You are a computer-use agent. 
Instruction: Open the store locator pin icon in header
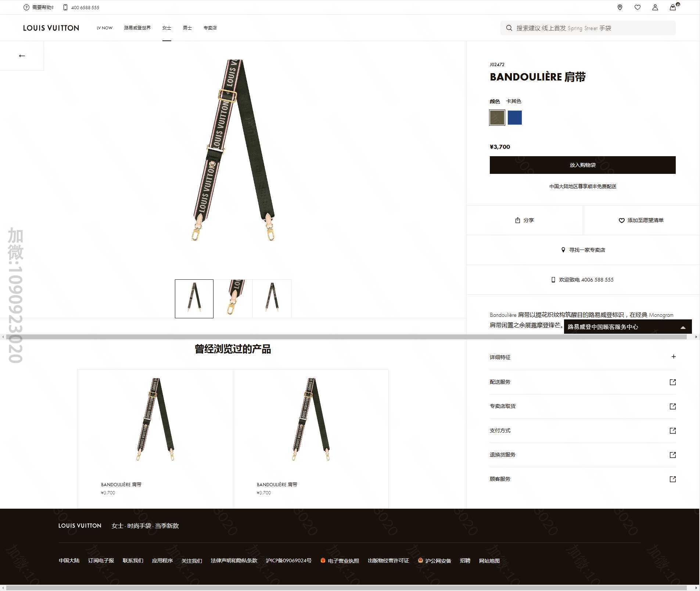pyautogui.click(x=620, y=7)
